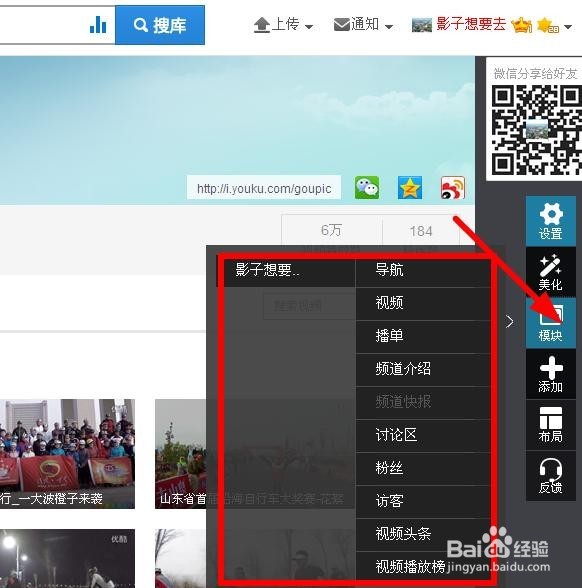
Task: Select the 导航 module item
Action: [423, 270]
